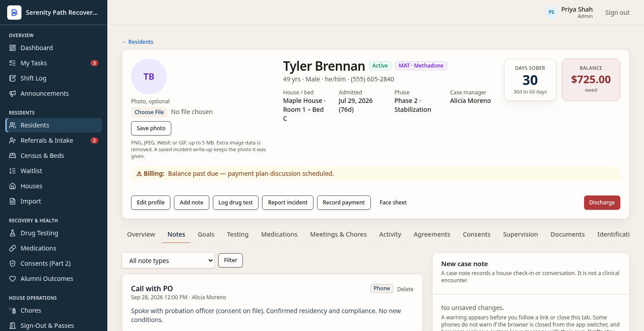
Task: Click the Drug Testing flask icon
Action: click(13, 233)
